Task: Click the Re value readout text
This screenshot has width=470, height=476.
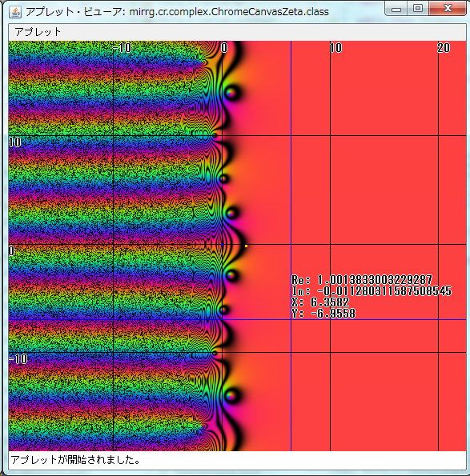Action: (362, 279)
